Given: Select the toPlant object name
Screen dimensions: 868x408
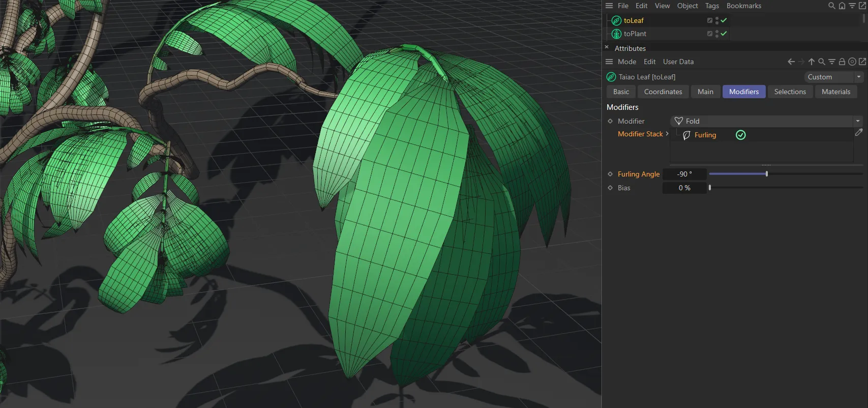Looking at the screenshot, I should [x=635, y=34].
